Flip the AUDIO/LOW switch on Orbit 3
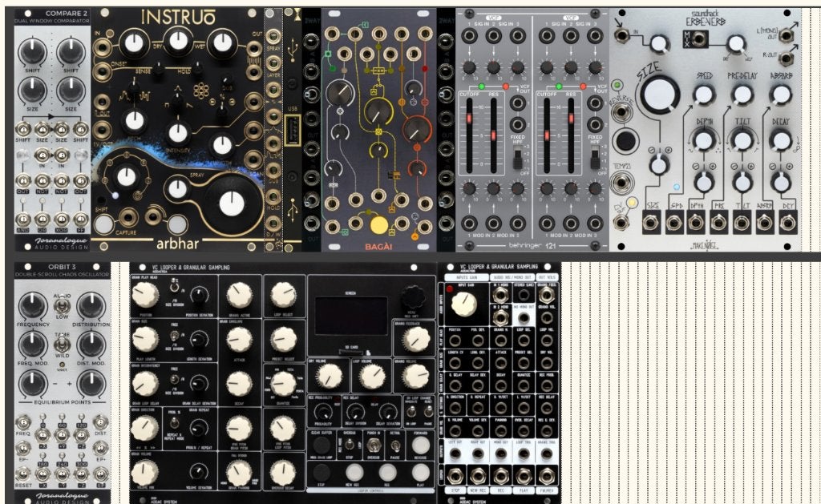 pyautogui.click(x=62, y=305)
